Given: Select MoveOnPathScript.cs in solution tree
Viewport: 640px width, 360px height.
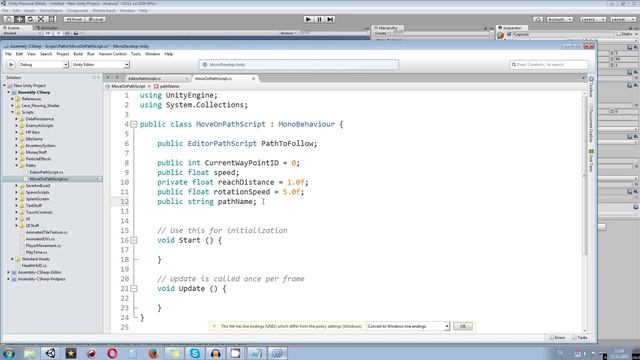Looking at the screenshot, I should point(49,179).
